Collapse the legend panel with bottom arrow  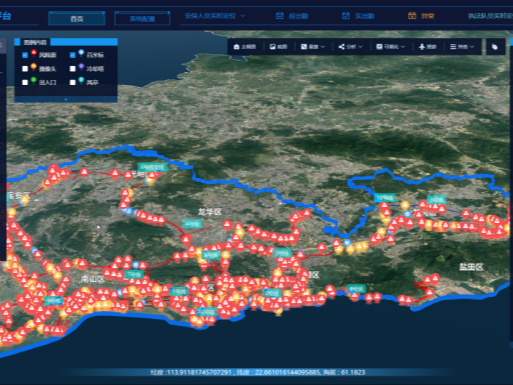click(66, 99)
